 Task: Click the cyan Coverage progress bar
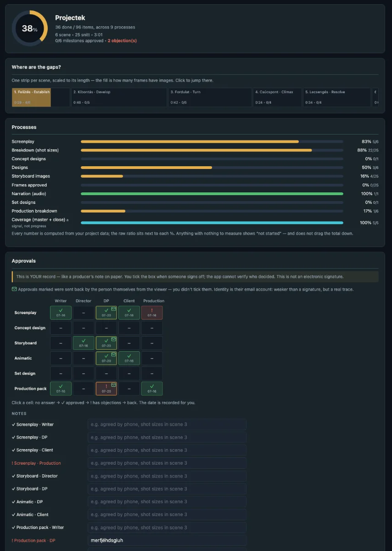click(x=212, y=223)
